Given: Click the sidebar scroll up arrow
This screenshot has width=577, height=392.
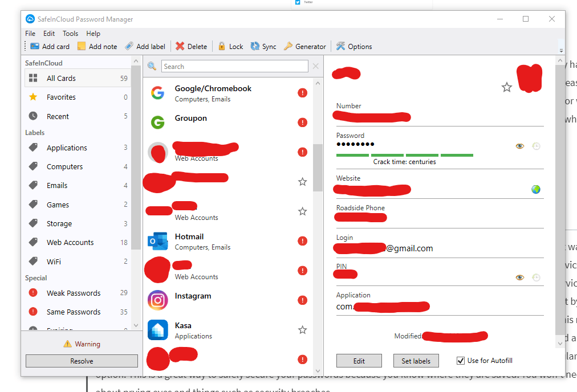Looking at the screenshot, I should 136,61.
